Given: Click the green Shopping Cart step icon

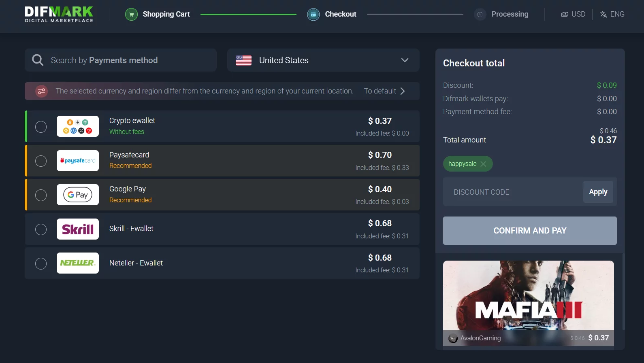Looking at the screenshot, I should pos(131,15).
